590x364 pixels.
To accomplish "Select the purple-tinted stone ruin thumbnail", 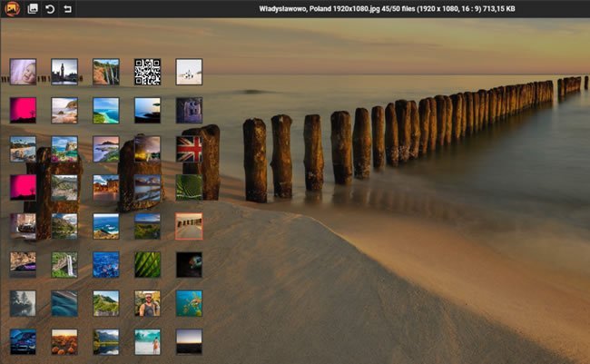I will [189, 111].
